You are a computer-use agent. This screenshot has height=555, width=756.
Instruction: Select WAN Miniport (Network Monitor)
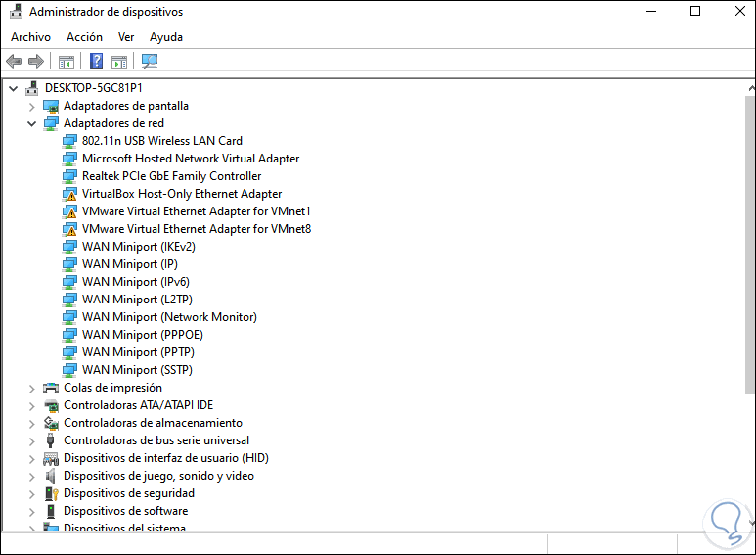pos(170,317)
